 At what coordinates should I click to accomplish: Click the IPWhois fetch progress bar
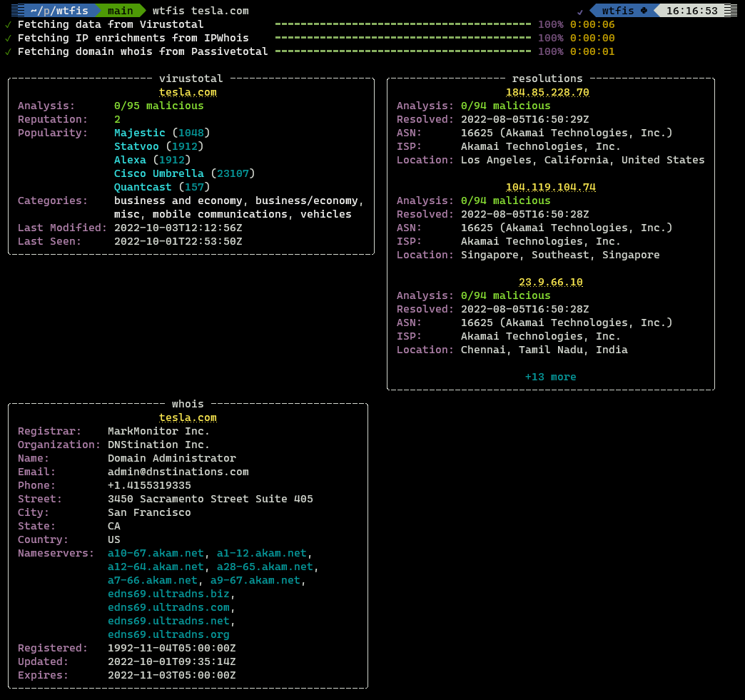(x=403, y=38)
